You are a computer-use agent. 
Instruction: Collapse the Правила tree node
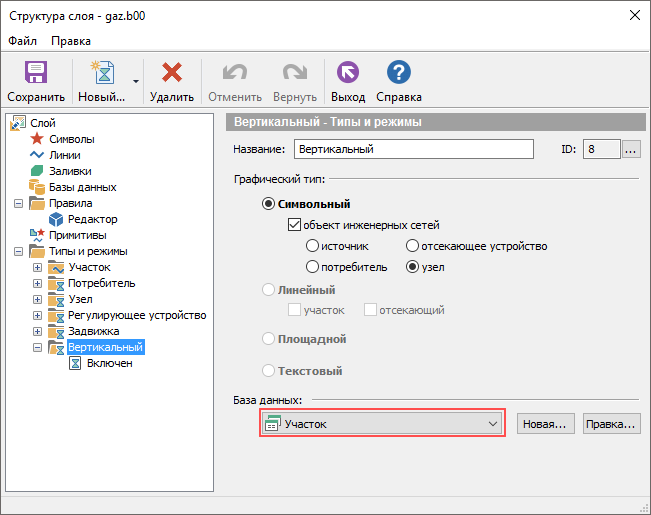(x=18, y=204)
